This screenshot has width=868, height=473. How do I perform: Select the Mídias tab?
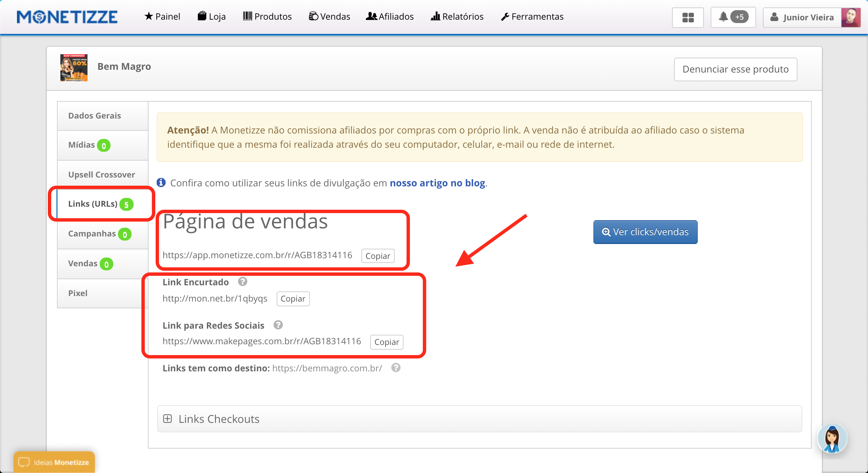pos(103,145)
